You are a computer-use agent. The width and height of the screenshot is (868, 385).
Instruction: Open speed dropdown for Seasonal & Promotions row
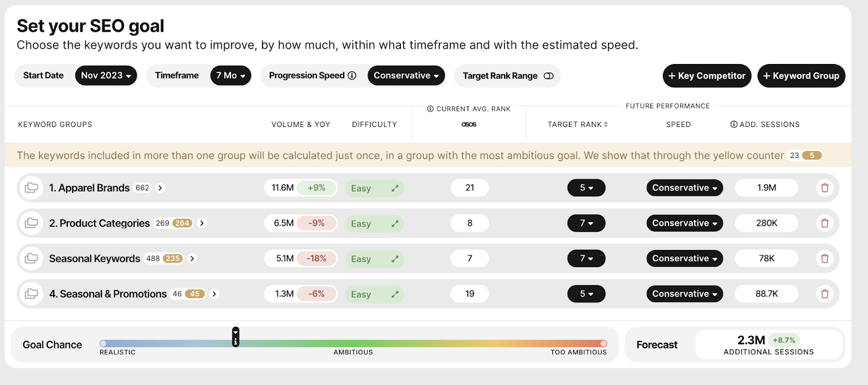click(x=684, y=294)
